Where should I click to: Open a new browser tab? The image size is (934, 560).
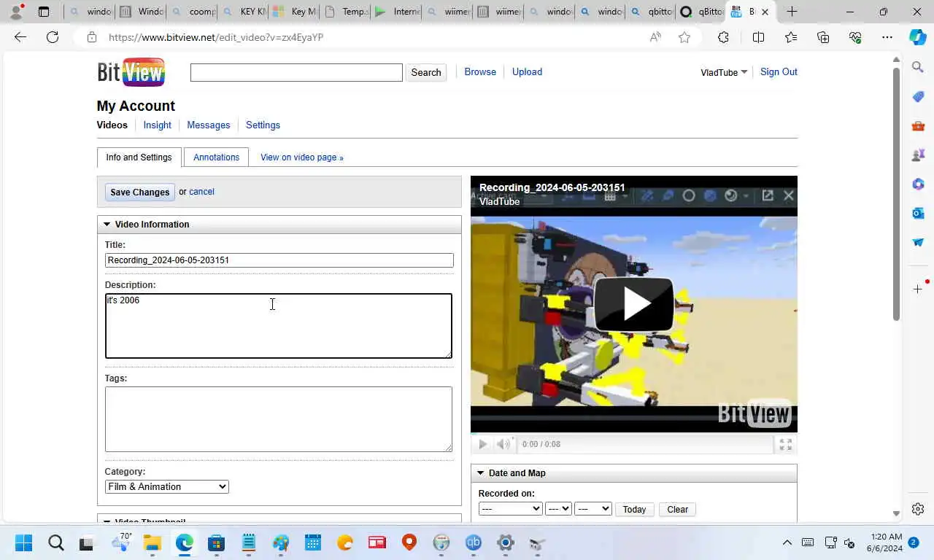pyautogui.click(x=792, y=12)
